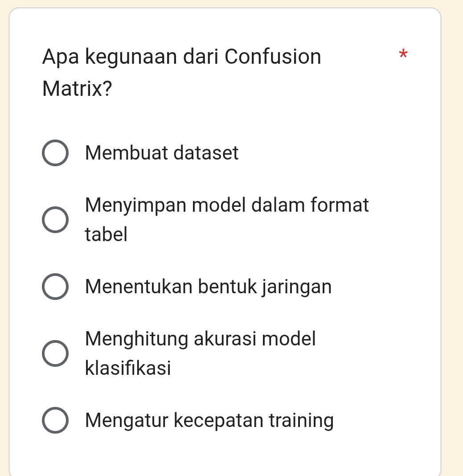Click the radio circle beside Menentukan bentuk jaringan
Viewport: 463px width, 476px height.
(55, 287)
